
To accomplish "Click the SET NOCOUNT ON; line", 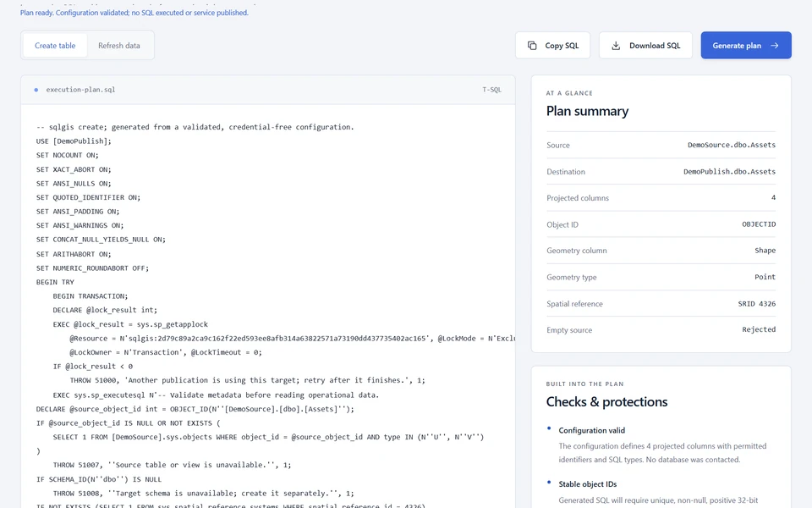I will (x=68, y=155).
